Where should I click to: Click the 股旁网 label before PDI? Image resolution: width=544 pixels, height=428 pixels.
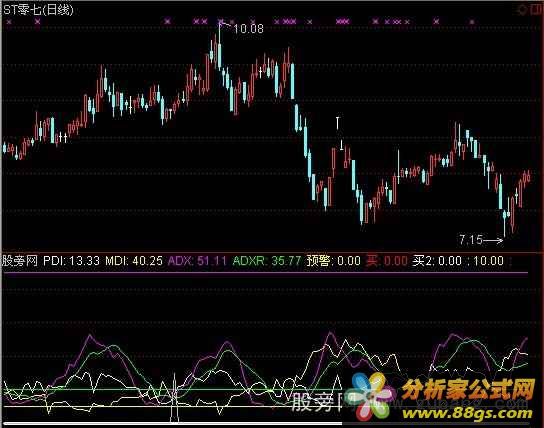pos(20,260)
